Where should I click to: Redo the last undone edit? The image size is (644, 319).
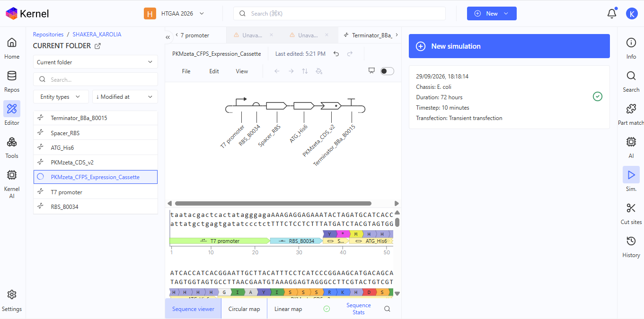[x=350, y=54]
